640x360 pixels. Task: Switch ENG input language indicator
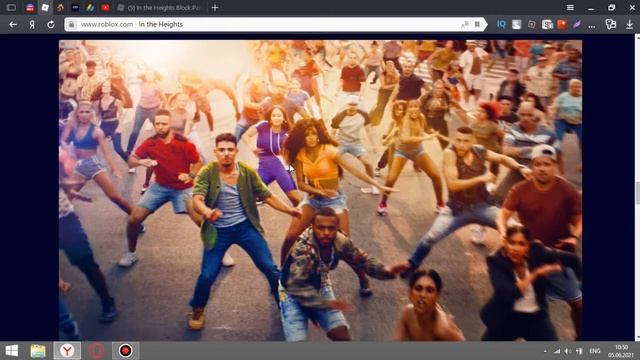(x=595, y=351)
